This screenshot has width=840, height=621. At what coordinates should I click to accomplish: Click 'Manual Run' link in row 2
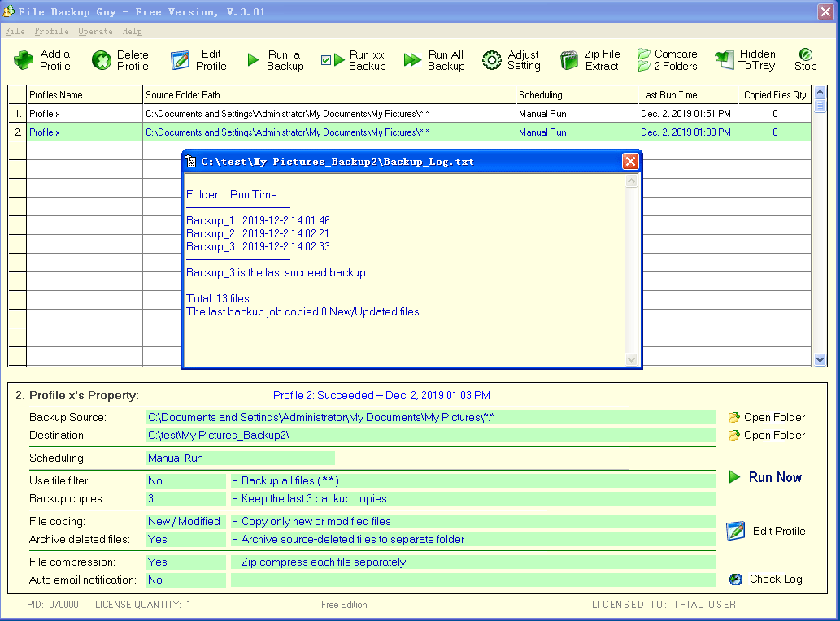point(542,132)
